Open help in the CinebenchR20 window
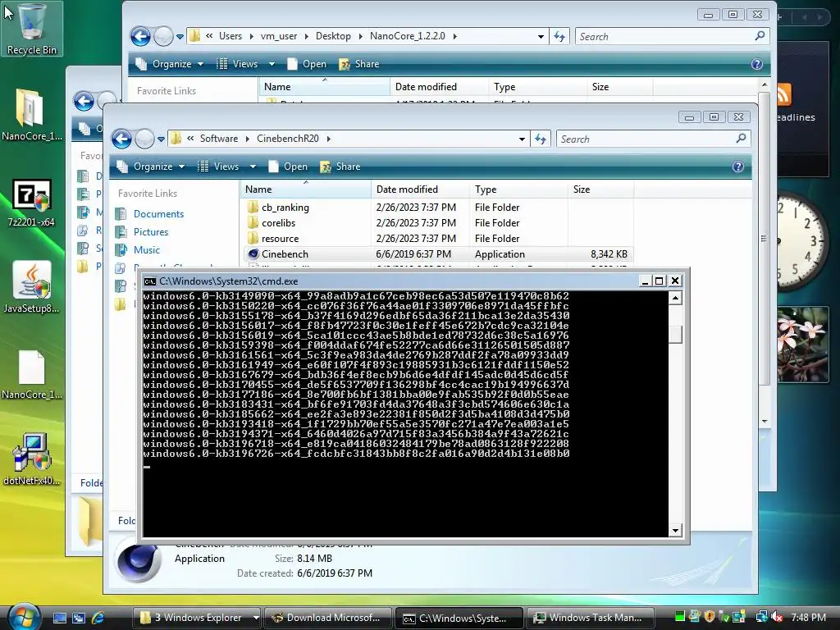 (x=737, y=167)
